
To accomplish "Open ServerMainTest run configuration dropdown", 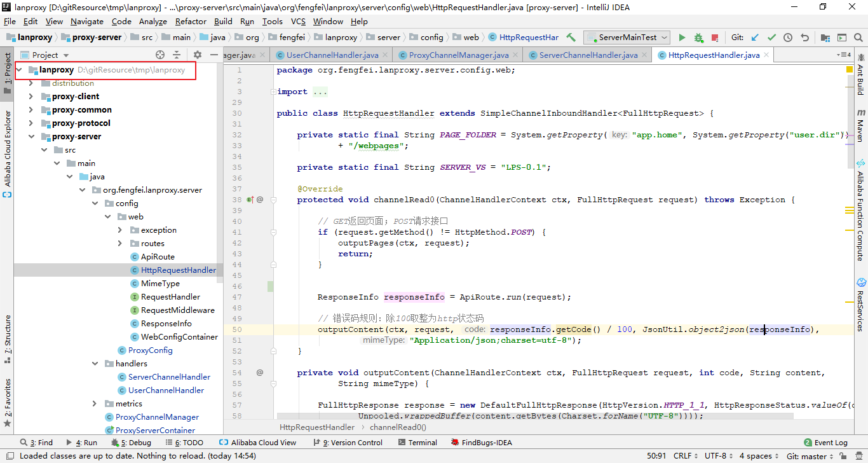I will click(627, 38).
